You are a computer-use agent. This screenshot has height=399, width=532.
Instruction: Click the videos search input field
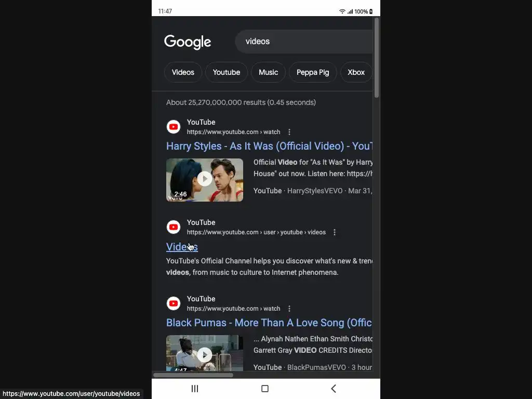point(304,42)
